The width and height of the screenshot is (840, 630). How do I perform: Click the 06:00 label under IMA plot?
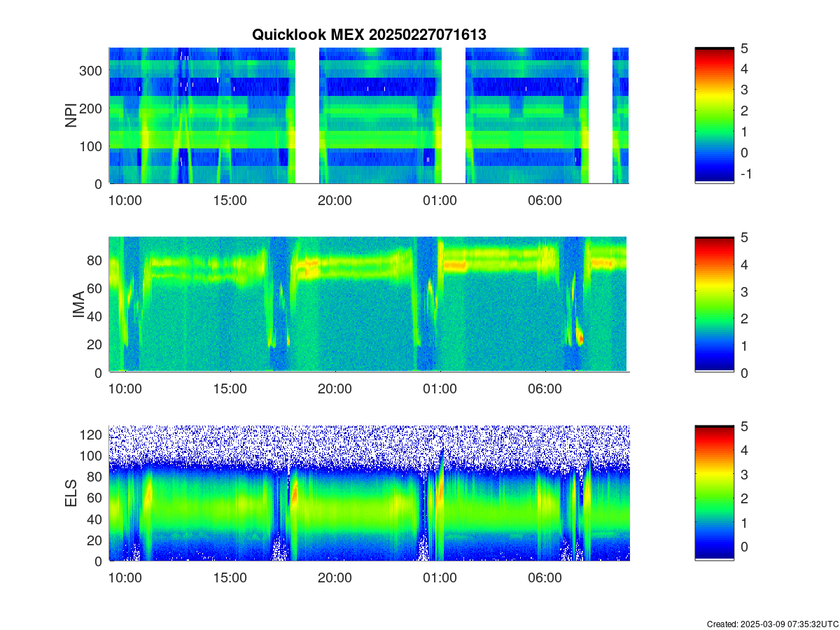click(x=545, y=389)
